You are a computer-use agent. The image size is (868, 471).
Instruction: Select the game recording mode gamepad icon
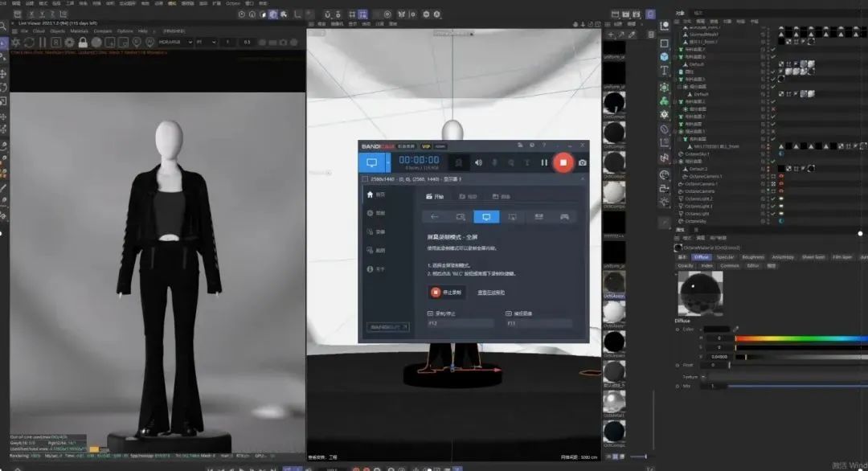tap(564, 216)
